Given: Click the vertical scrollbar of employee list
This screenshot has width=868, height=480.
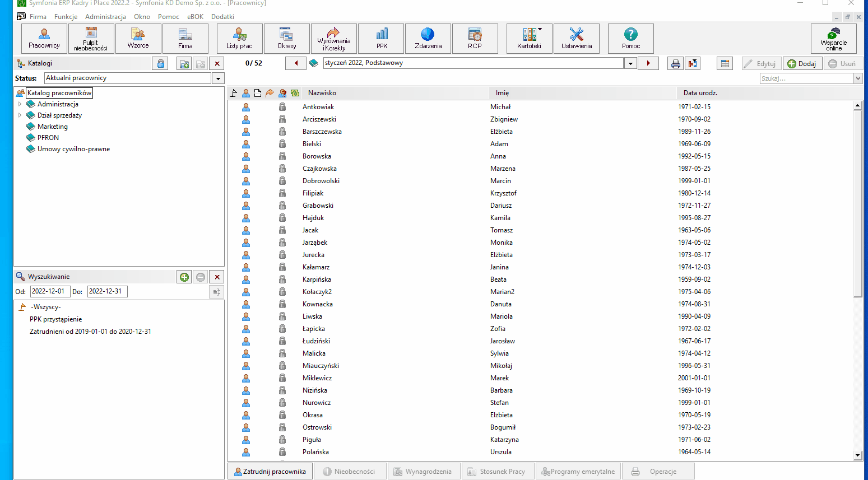Looking at the screenshot, I should tap(857, 203).
